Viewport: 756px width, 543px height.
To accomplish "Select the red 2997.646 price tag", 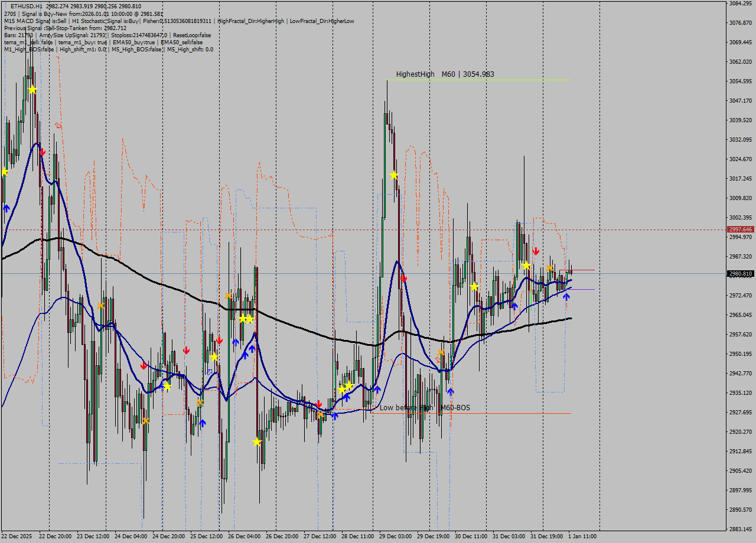I will pyautogui.click(x=739, y=229).
